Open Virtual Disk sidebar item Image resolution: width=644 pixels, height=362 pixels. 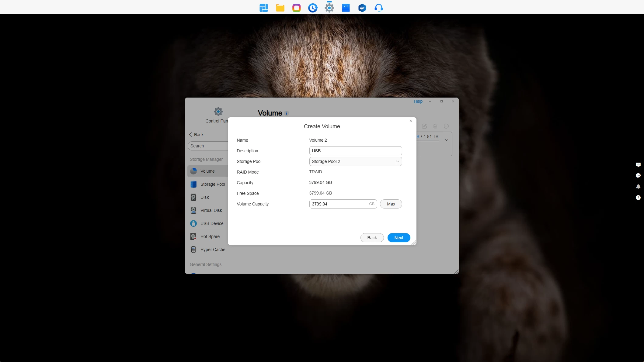[x=207, y=210]
